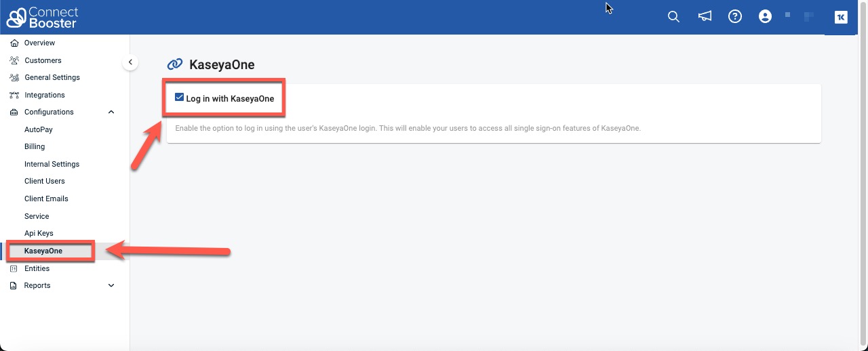Open announcements megaphone icon
868x351 pixels.
[x=705, y=17]
